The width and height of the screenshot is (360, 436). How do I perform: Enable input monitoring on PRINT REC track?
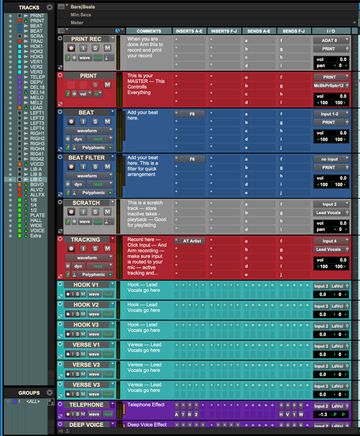coord(83,48)
